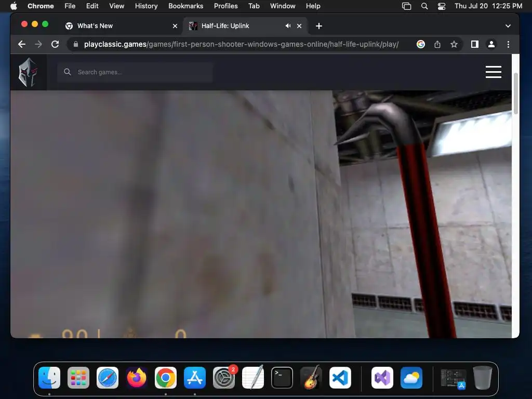Open the Tab menu
Viewport: 532px width, 399px height.
click(x=254, y=6)
